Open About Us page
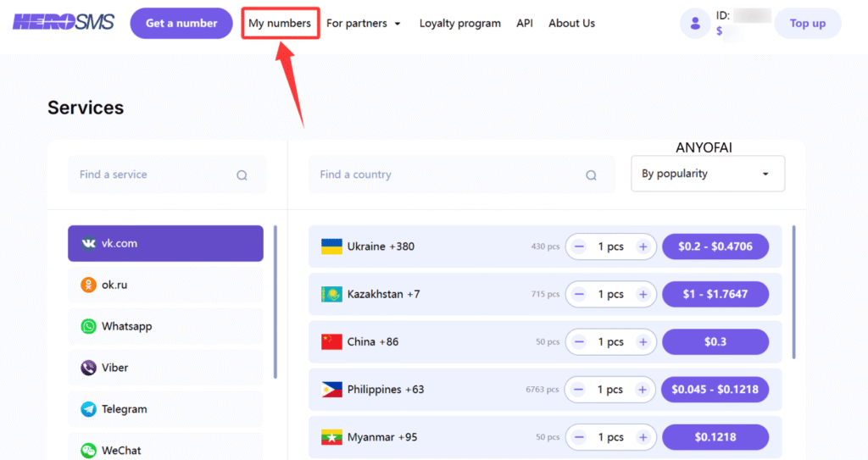Image resolution: width=868 pixels, height=460 pixels. point(572,23)
